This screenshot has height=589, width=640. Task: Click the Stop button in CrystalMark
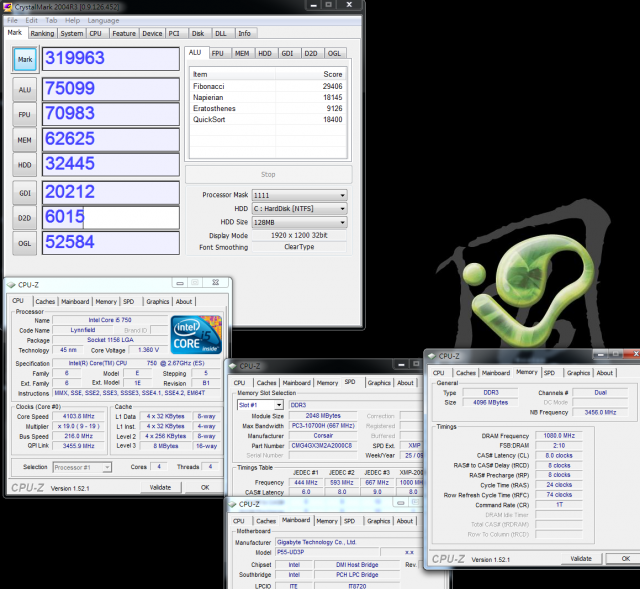(268, 174)
